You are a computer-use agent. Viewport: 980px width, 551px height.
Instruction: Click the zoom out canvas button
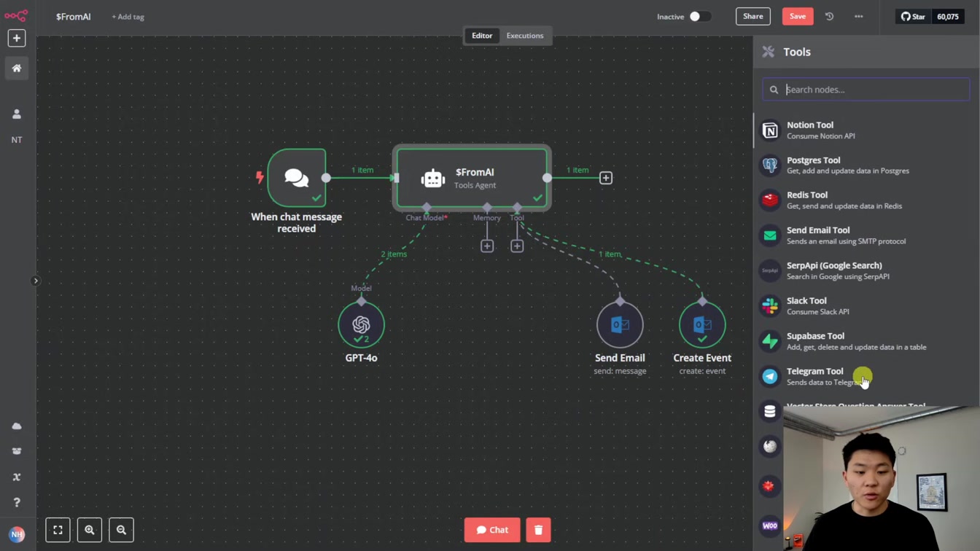[x=122, y=530]
